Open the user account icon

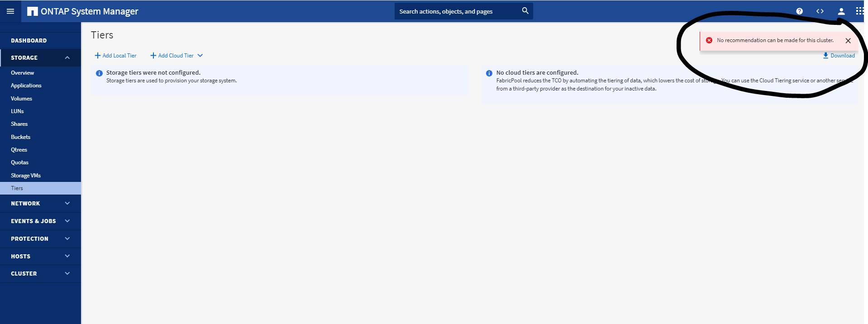pyautogui.click(x=841, y=11)
